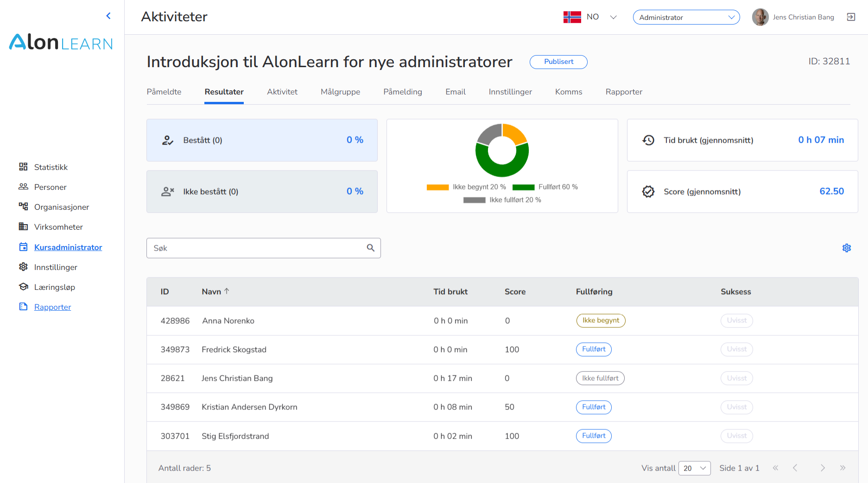Click the Ikke bestått person-x icon
868x483 pixels.
click(167, 191)
